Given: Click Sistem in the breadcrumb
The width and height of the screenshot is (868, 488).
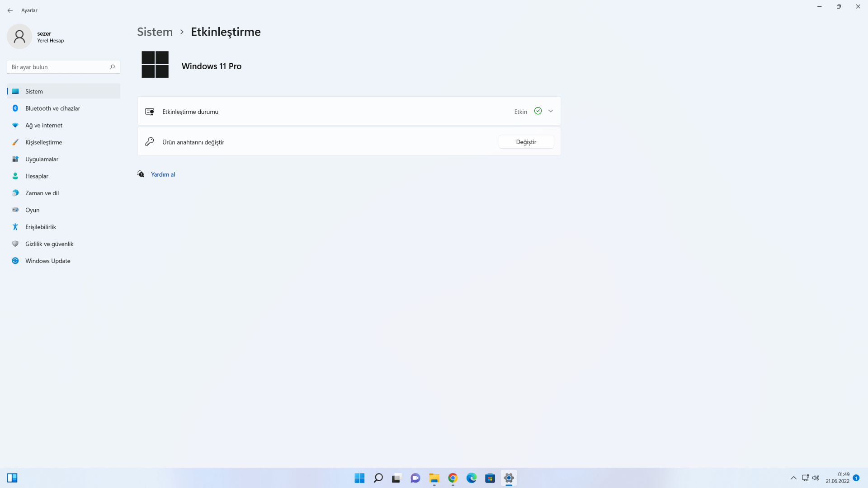Looking at the screenshot, I should pos(155,32).
